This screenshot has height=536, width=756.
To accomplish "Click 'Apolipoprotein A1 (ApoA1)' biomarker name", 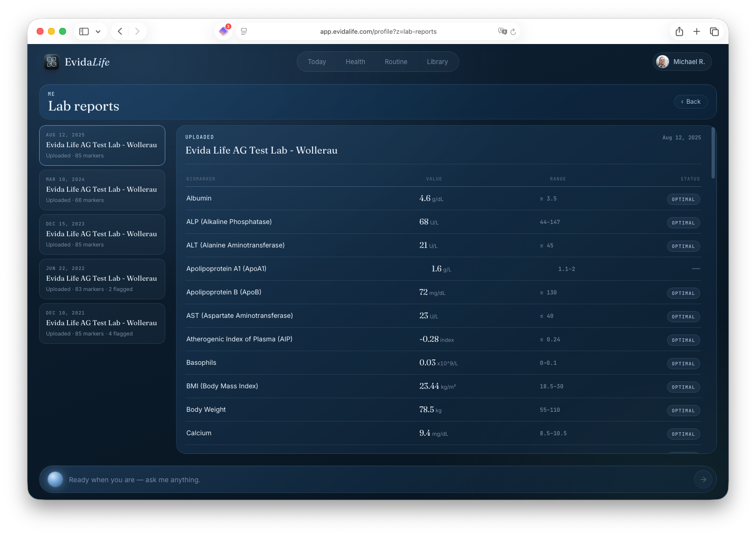I will tap(226, 268).
